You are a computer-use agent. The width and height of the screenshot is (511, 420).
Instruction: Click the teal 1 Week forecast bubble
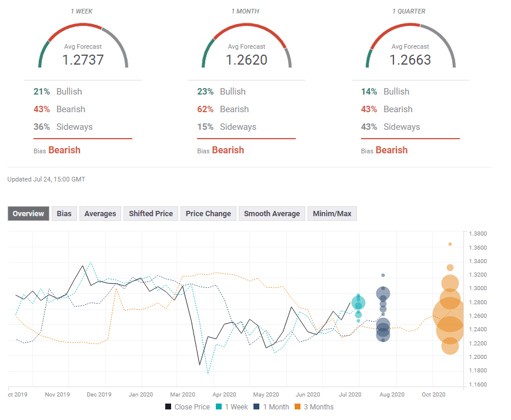coord(358,303)
